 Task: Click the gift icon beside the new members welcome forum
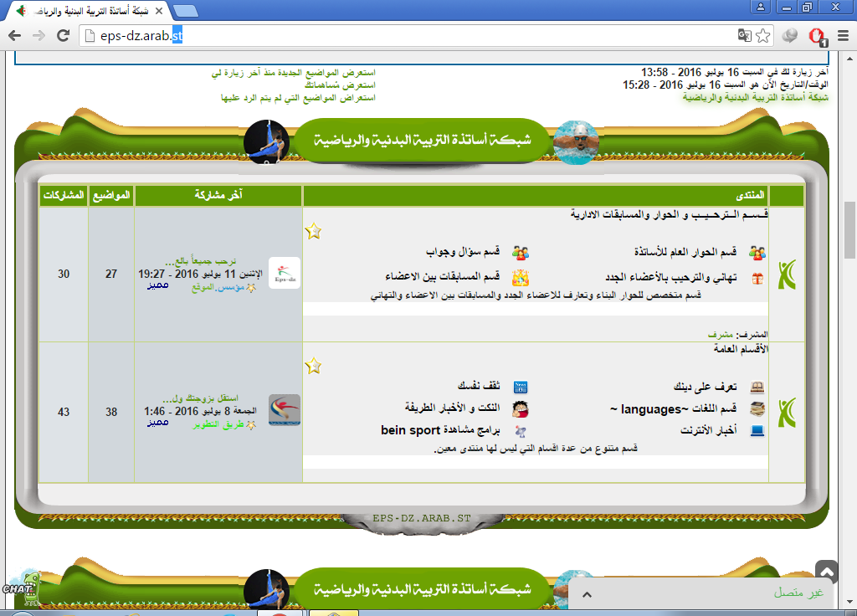click(x=757, y=277)
